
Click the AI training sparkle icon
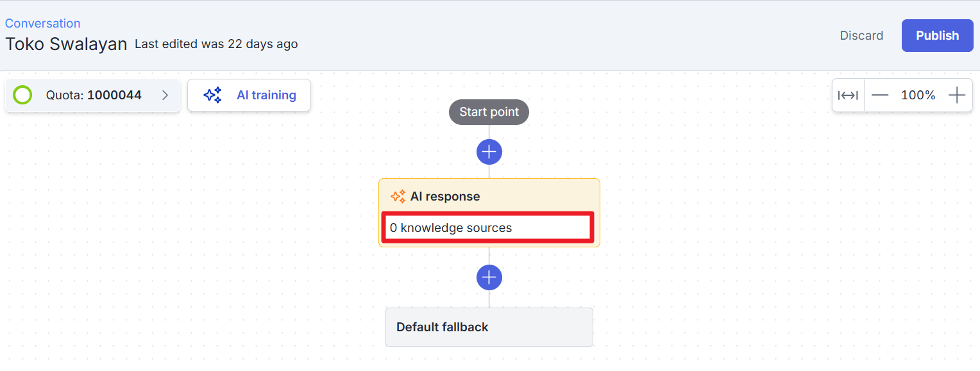tap(212, 95)
